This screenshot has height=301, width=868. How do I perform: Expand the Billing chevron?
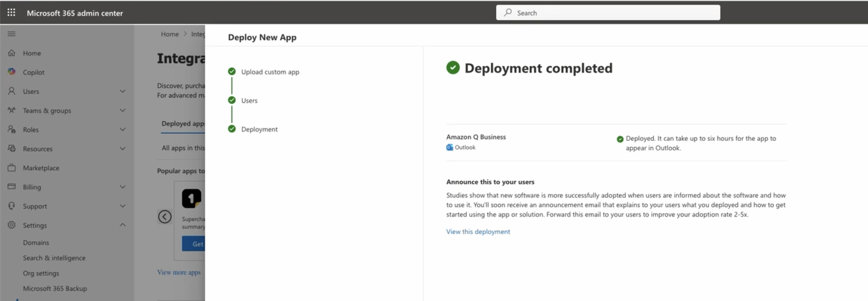pos(123,187)
